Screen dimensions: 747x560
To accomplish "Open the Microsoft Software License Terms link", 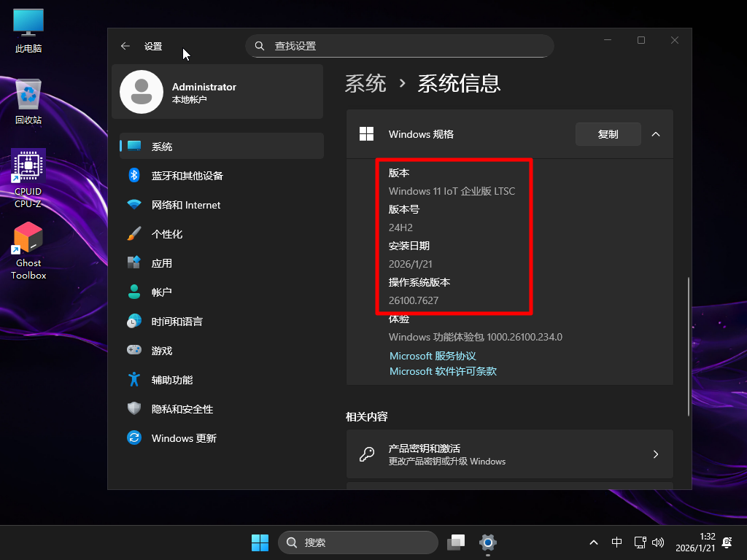I will point(443,371).
